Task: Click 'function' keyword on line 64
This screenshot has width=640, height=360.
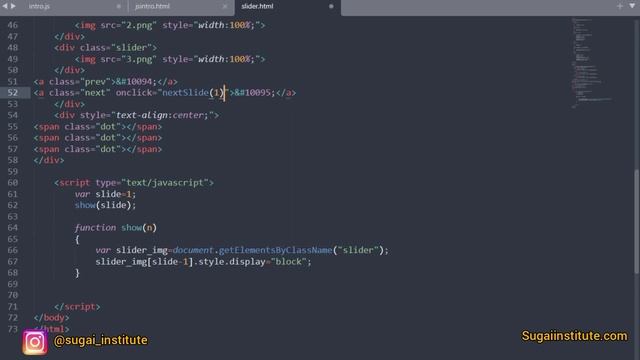Action: (x=95, y=227)
